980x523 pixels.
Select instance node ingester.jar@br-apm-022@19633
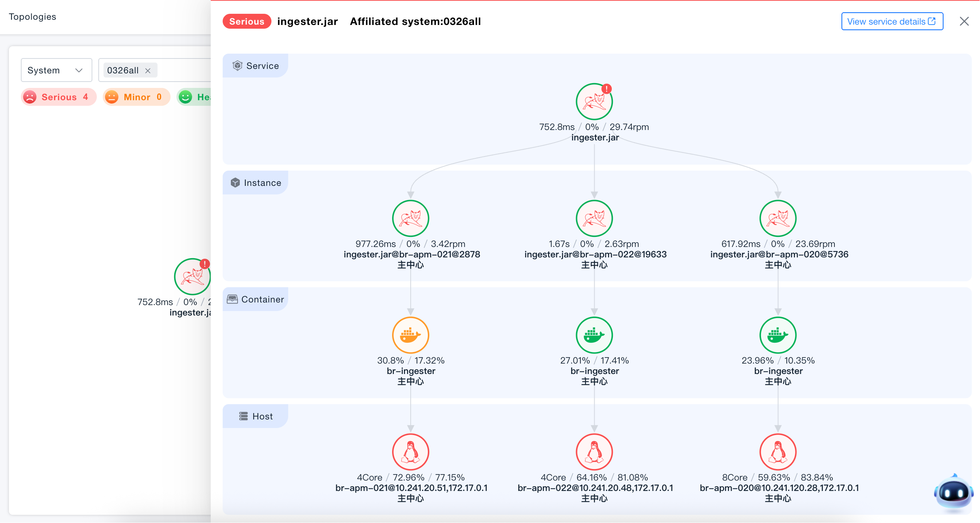tap(594, 219)
